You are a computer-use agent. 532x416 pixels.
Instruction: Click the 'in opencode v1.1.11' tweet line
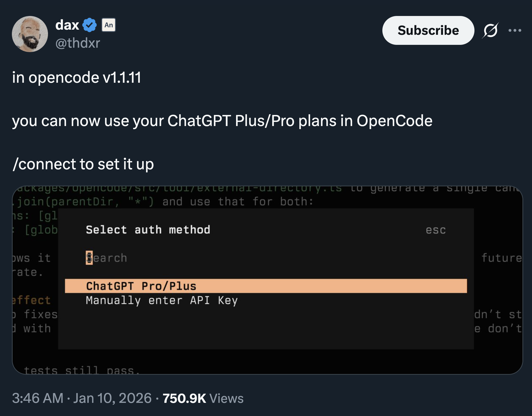coord(77,77)
